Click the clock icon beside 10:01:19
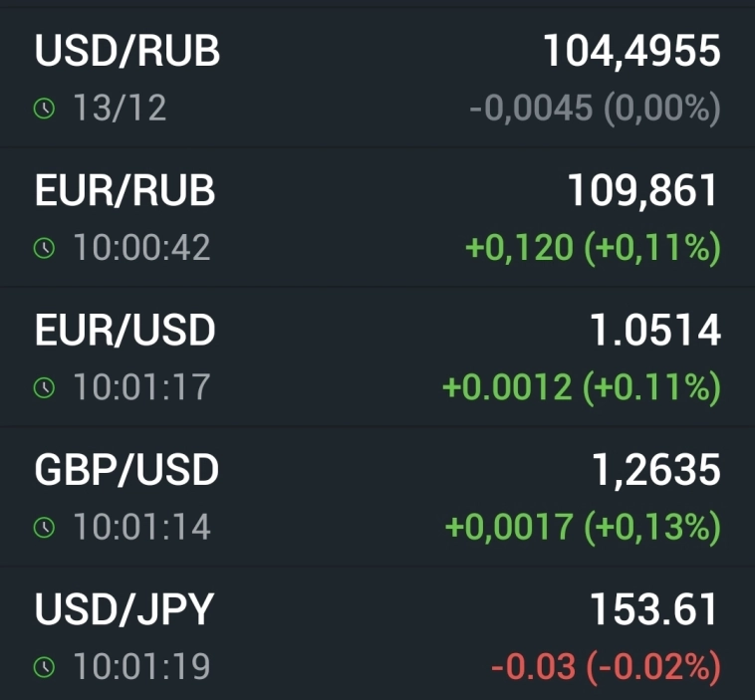Image resolution: width=755 pixels, height=700 pixels. pos(44,667)
